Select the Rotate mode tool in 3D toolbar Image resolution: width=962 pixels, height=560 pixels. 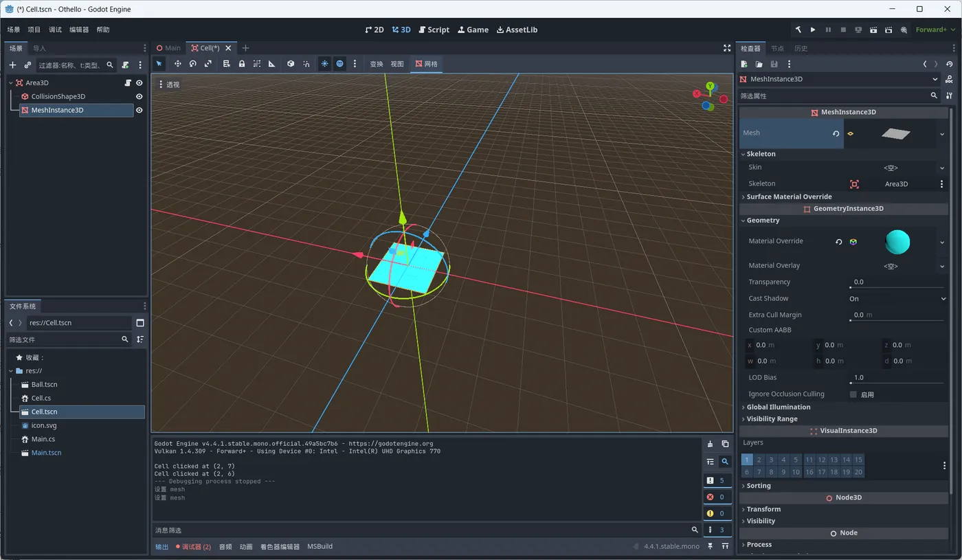point(193,64)
